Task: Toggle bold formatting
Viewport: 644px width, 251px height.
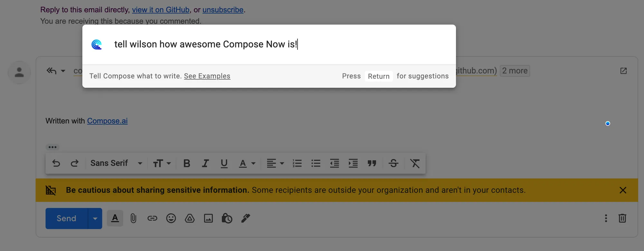Action: click(x=187, y=163)
